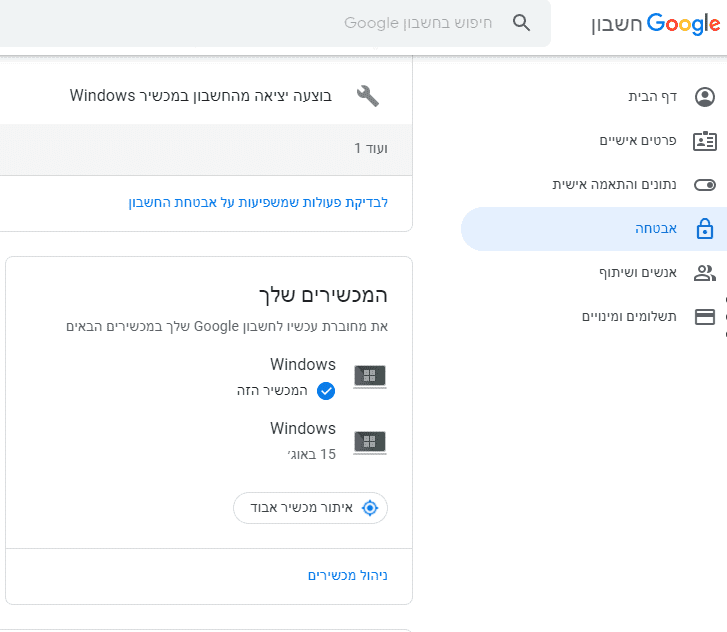Click the second Windows device laptop icon
Viewport: 727px width, 632px height.
pyautogui.click(x=369, y=441)
